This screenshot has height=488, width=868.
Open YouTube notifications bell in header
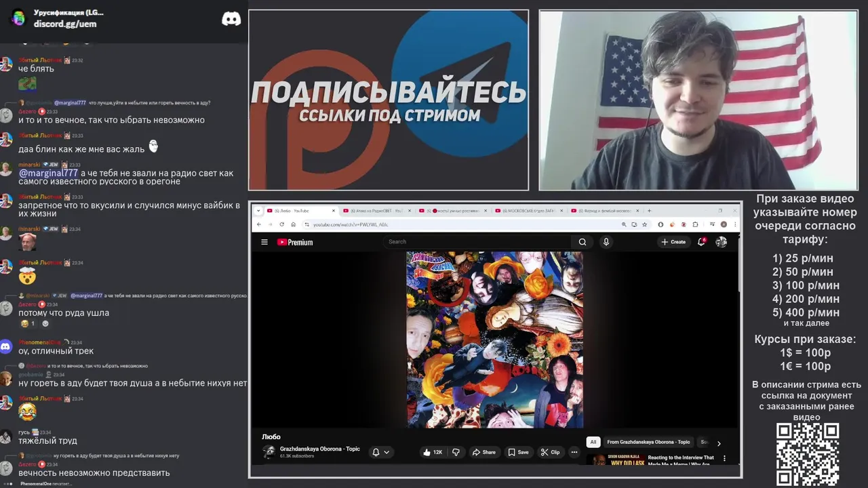702,241
